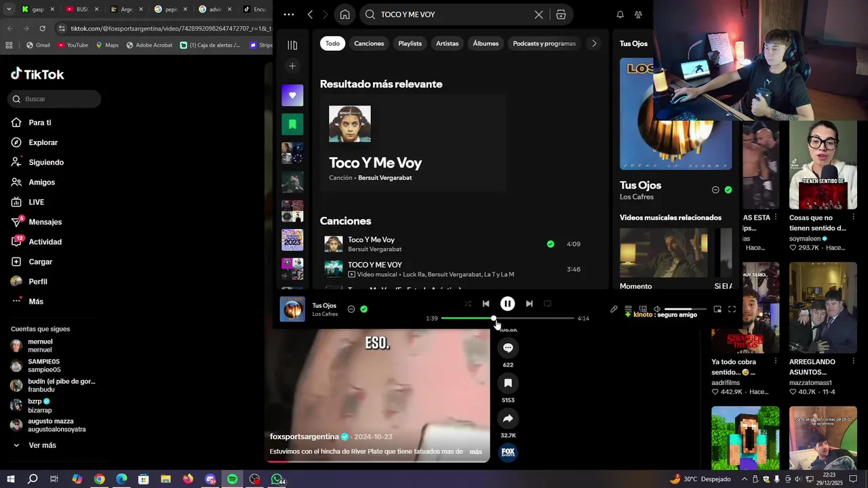
Task: Open Los Cafres in now playing panel
Action: (636, 197)
